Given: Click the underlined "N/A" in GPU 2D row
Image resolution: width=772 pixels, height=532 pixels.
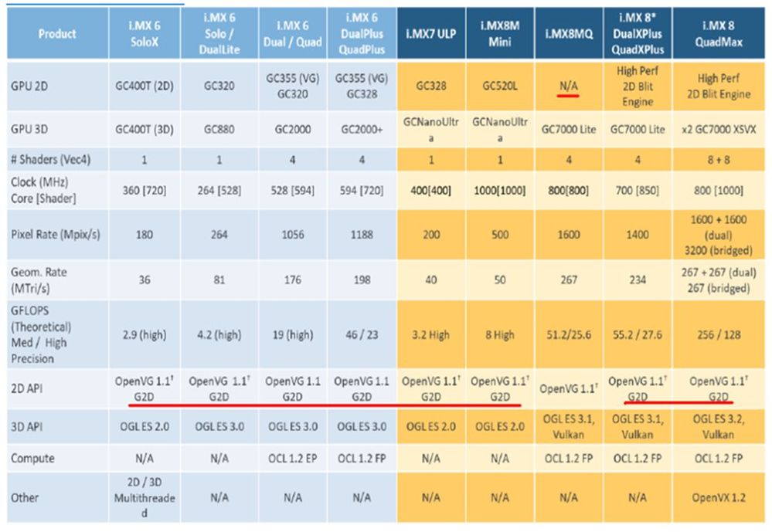Looking at the screenshot, I should [x=569, y=86].
